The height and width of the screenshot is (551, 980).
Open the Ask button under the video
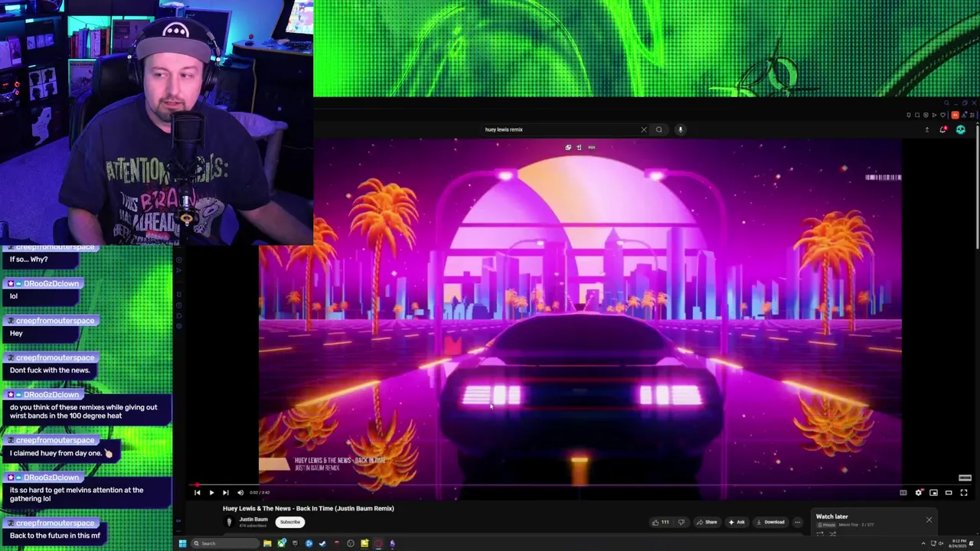point(737,522)
